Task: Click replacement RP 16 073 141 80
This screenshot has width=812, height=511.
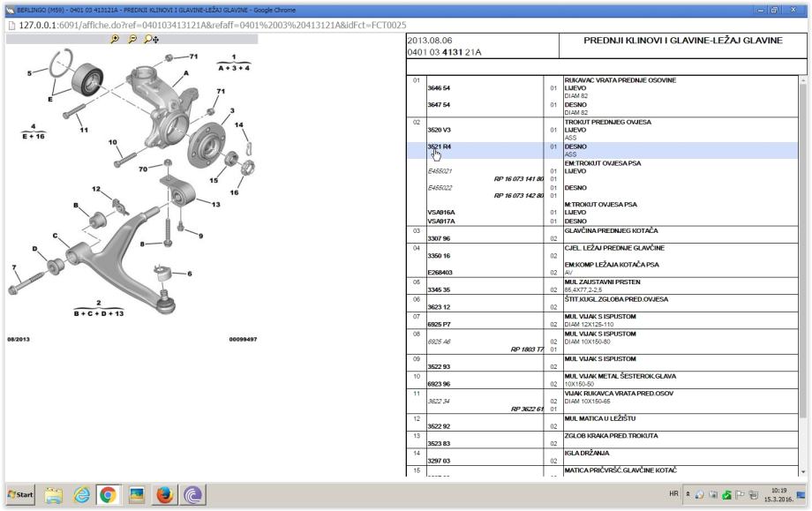Action: coord(518,179)
